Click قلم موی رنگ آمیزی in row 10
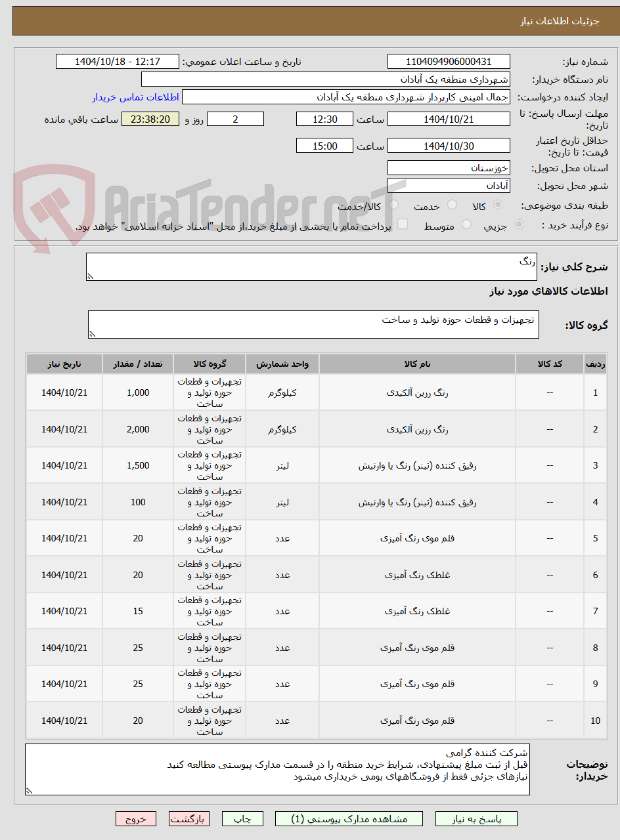 pyautogui.click(x=418, y=721)
